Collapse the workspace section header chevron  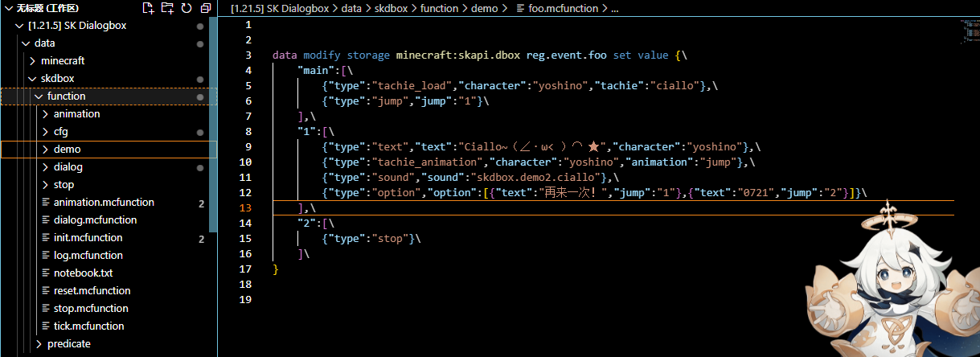coord(8,8)
